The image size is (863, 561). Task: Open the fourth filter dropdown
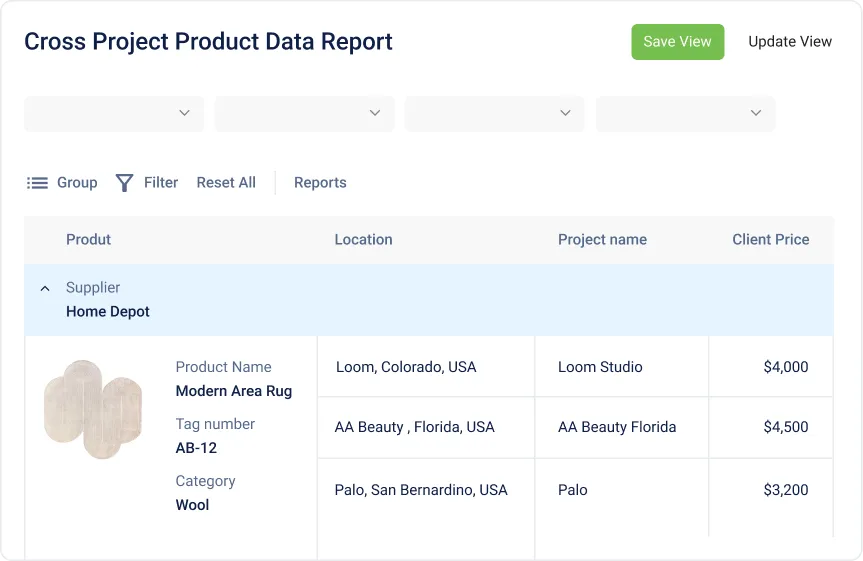tap(685, 113)
